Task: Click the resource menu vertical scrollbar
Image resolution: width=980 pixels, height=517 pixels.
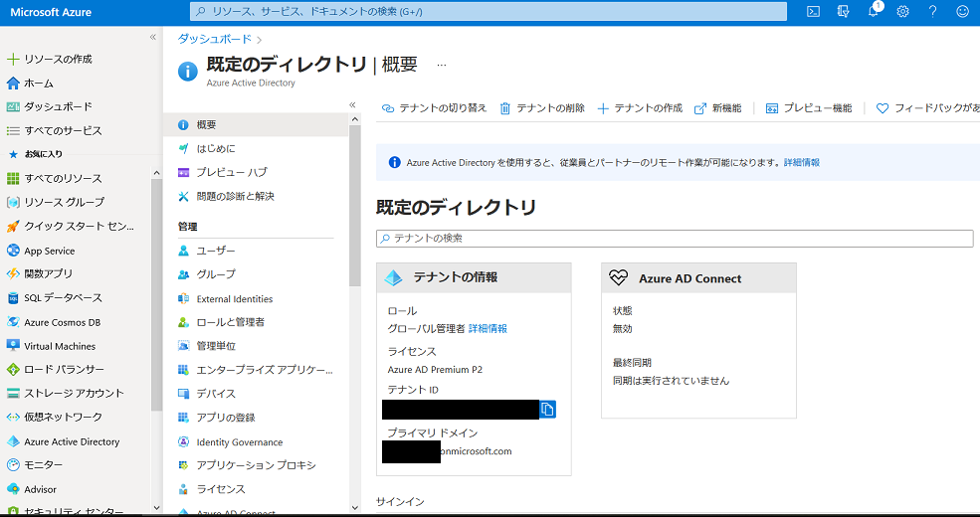Action: (x=355, y=206)
